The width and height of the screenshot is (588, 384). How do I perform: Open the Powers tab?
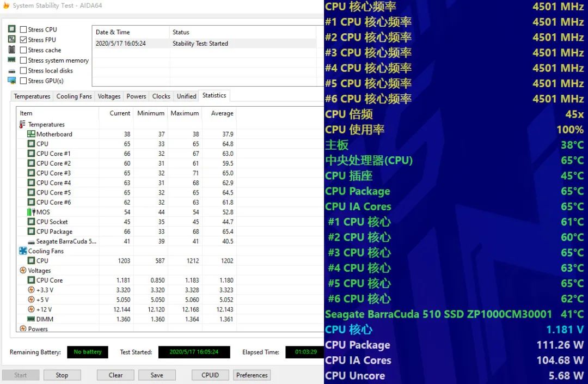[136, 96]
